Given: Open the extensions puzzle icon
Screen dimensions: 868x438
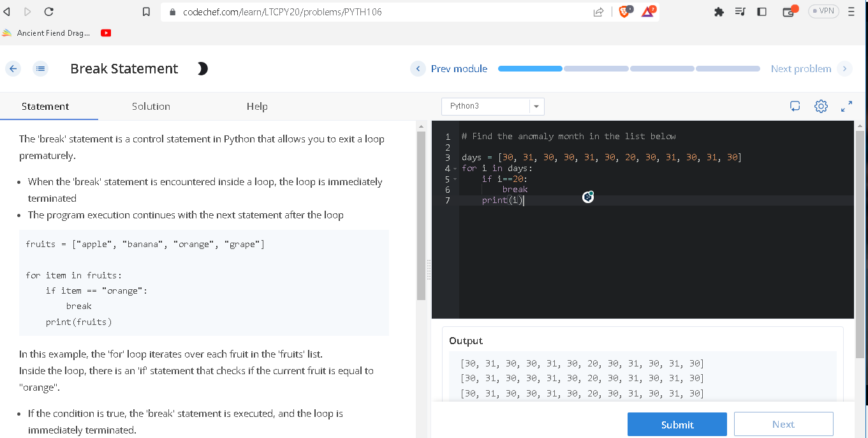Looking at the screenshot, I should tap(719, 12).
